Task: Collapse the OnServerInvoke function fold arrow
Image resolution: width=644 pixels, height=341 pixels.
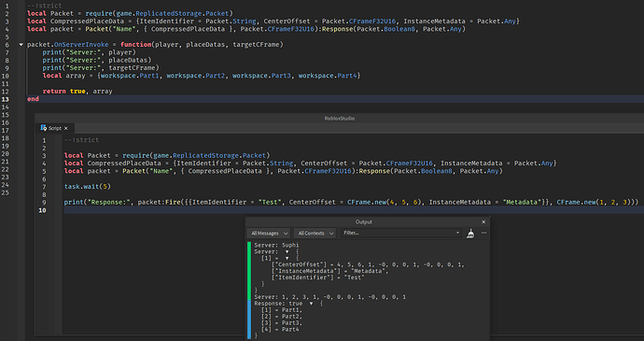Action: tap(21, 45)
